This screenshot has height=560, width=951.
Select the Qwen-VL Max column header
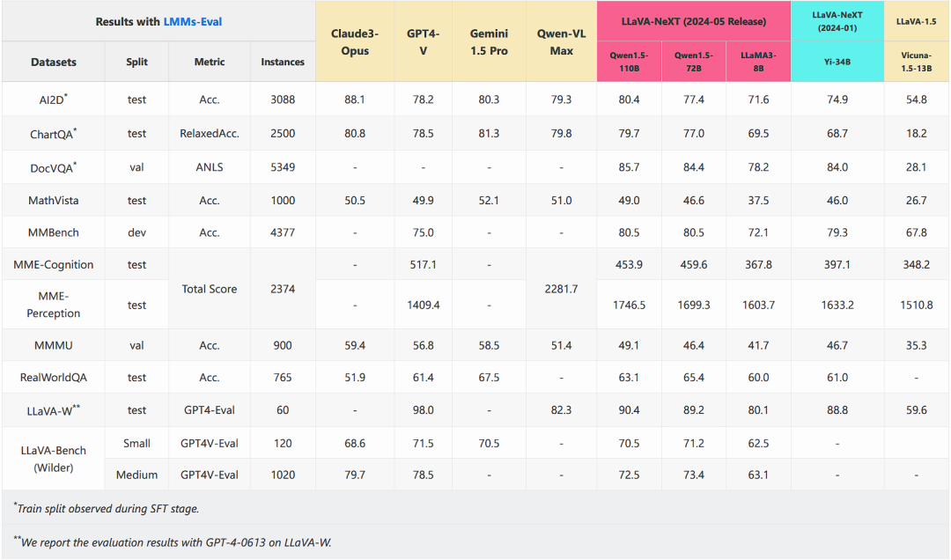pos(561,42)
